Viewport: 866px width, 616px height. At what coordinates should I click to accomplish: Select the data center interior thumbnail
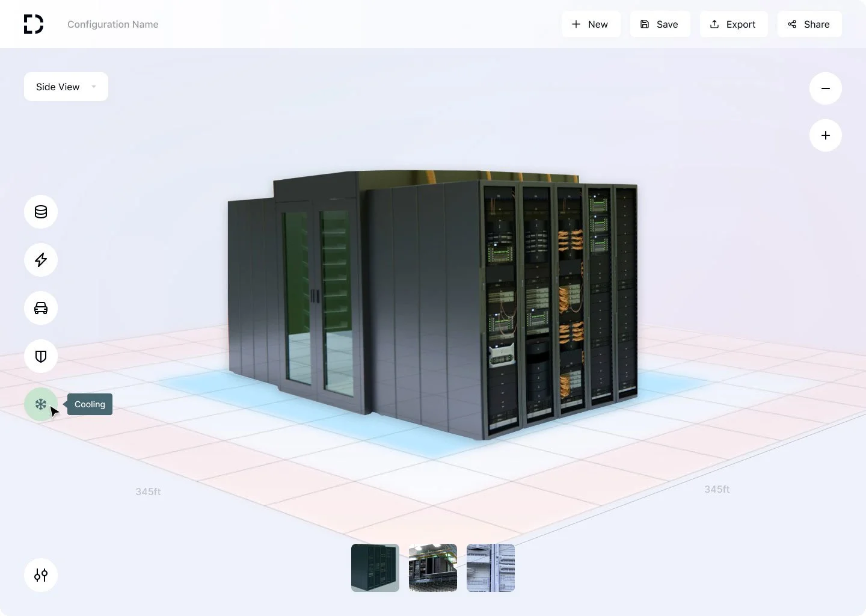[433, 568]
